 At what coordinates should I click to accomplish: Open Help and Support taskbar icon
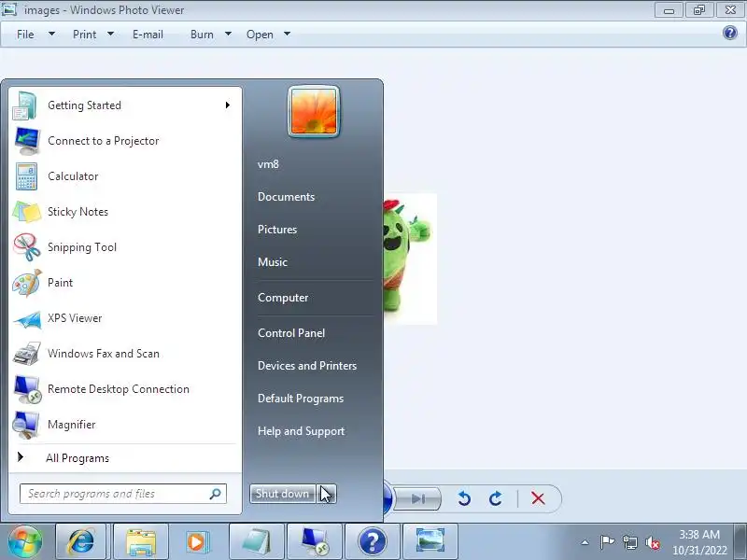point(373,541)
